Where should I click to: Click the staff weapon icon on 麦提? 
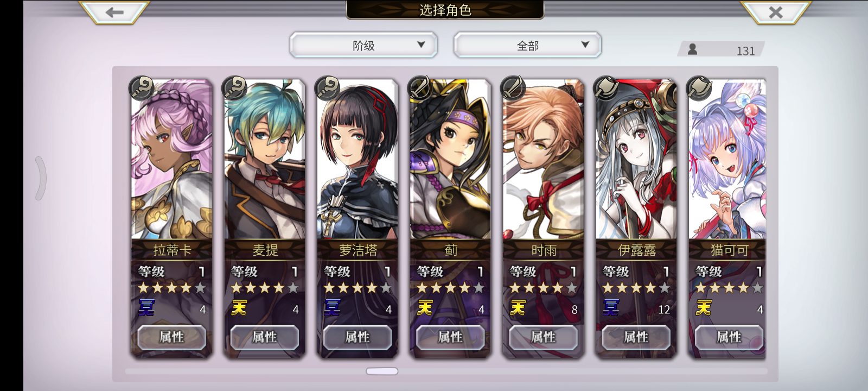pyautogui.click(x=235, y=89)
